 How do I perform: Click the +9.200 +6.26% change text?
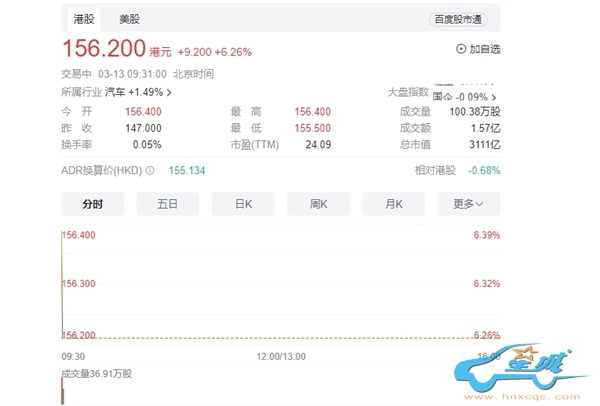click(x=214, y=52)
